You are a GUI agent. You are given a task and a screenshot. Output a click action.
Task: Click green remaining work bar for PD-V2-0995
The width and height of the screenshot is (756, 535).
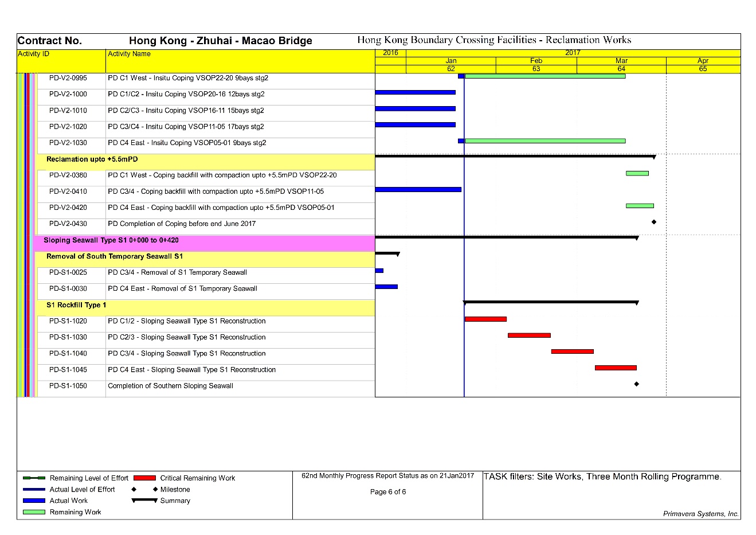point(545,76)
